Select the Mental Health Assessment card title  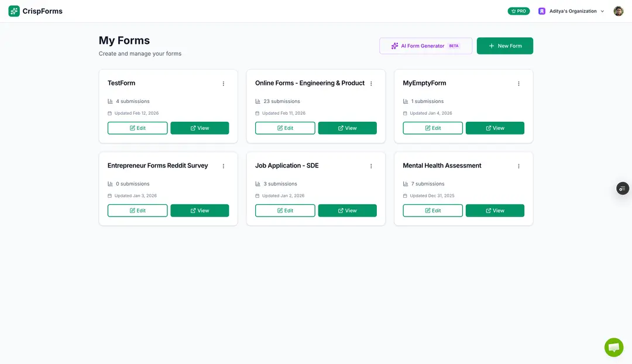pyautogui.click(x=442, y=166)
